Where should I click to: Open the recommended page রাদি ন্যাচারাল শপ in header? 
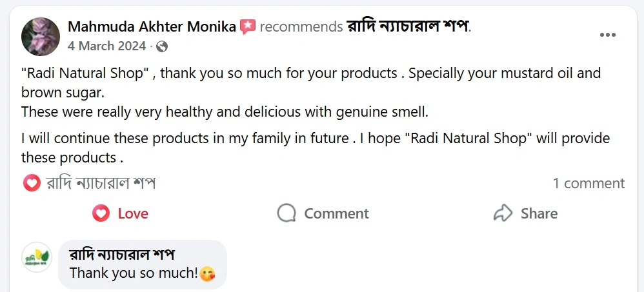coord(408,26)
